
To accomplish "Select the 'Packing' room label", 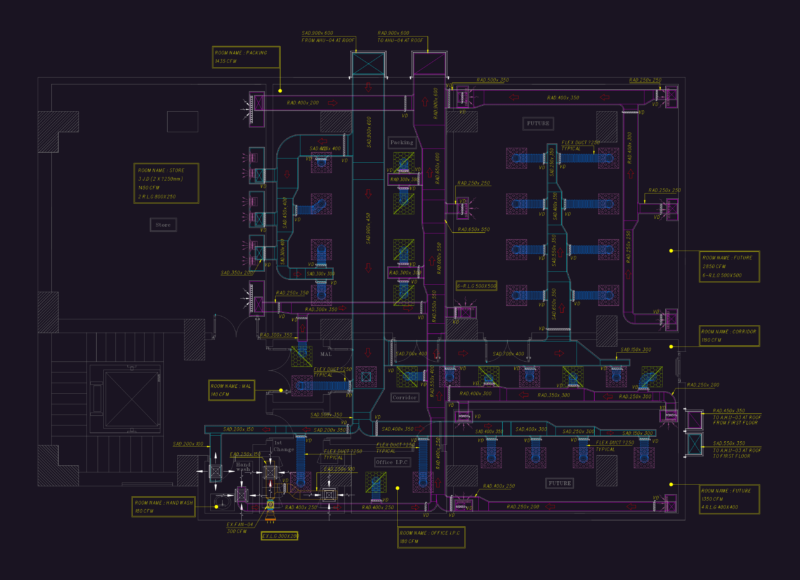I will click(402, 142).
